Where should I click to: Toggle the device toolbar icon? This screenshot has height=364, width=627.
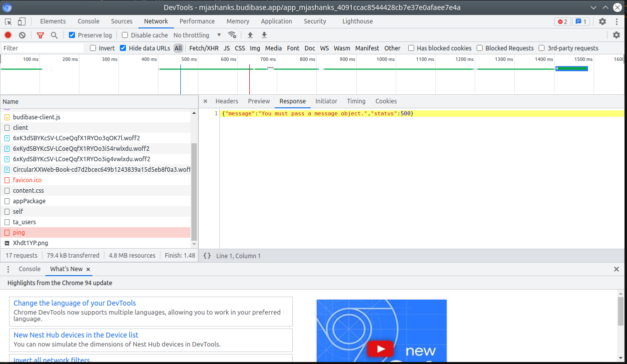pos(21,21)
